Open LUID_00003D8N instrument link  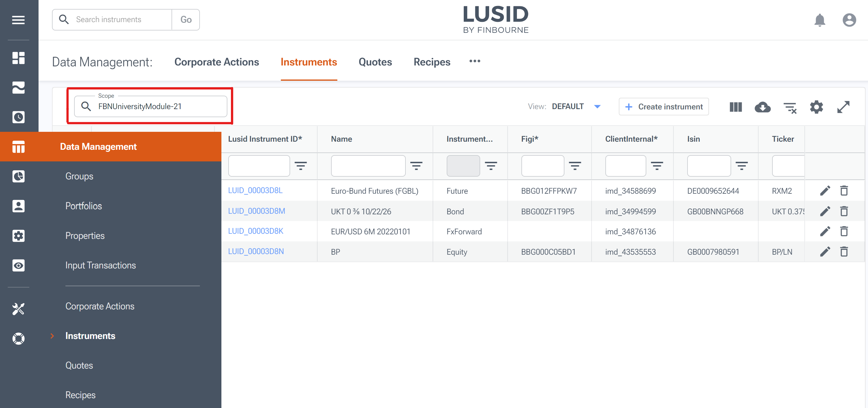tap(256, 252)
